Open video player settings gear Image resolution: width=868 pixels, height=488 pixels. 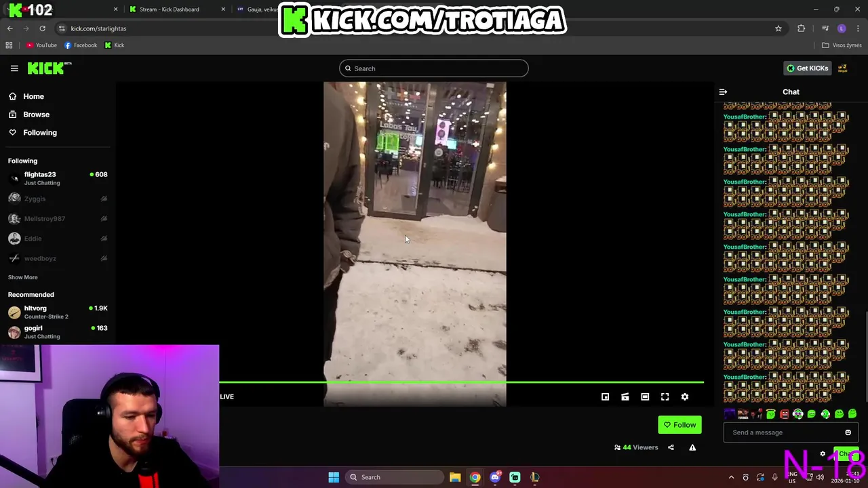click(685, 397)
